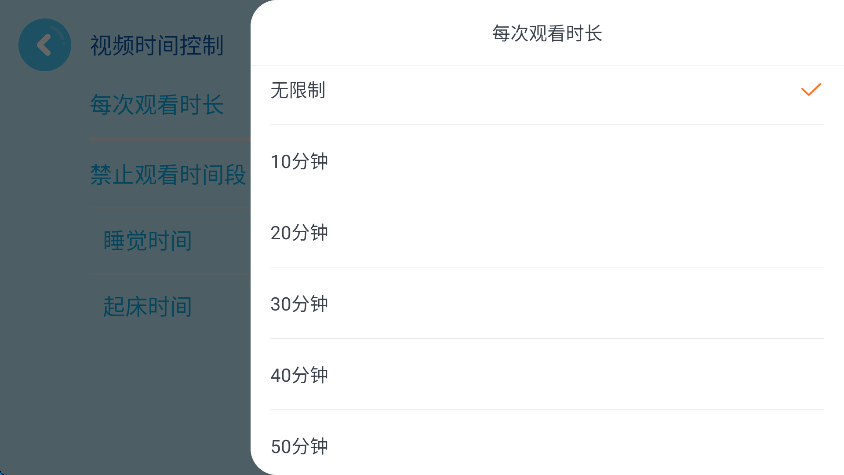This screenshot has width=844, height=475.
Task: Select the 禁止观看时间段 entry
Action: pos(167,175)
